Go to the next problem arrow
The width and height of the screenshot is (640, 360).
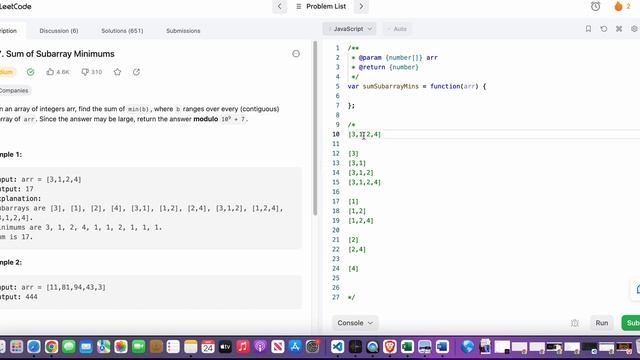pos(361,7)
